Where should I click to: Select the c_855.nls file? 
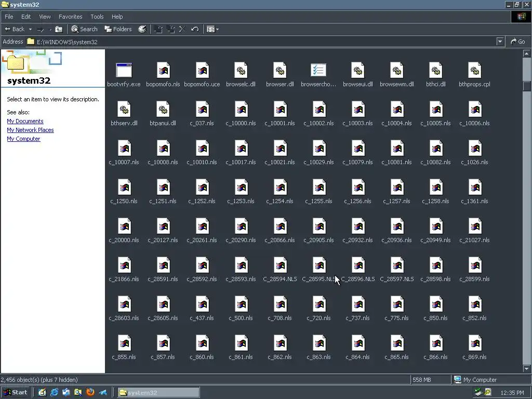pos(124,348)
